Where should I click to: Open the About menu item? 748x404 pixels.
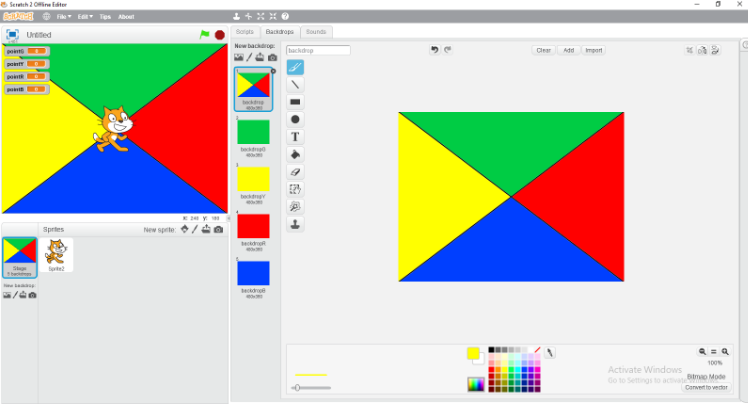point(126,17)
